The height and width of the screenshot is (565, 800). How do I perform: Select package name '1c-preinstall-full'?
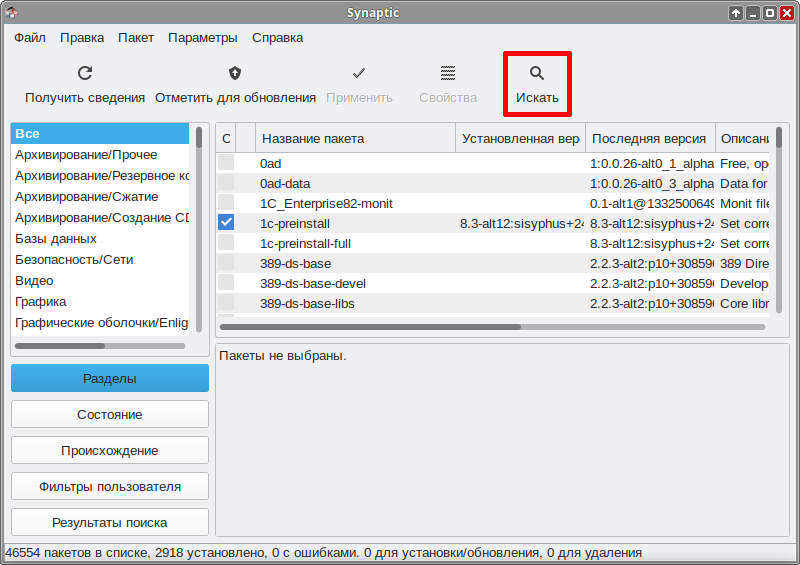tap(305, 243)
